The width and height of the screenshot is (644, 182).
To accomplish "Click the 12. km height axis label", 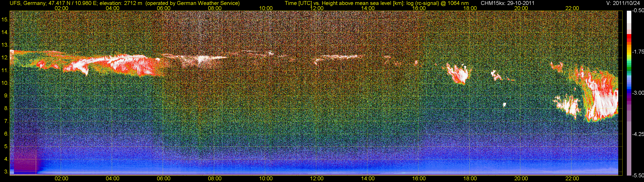I will click(5, 58).
